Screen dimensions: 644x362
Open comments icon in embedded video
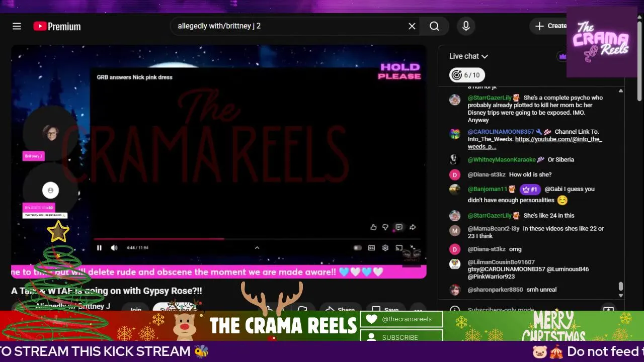tap(399, 227)
